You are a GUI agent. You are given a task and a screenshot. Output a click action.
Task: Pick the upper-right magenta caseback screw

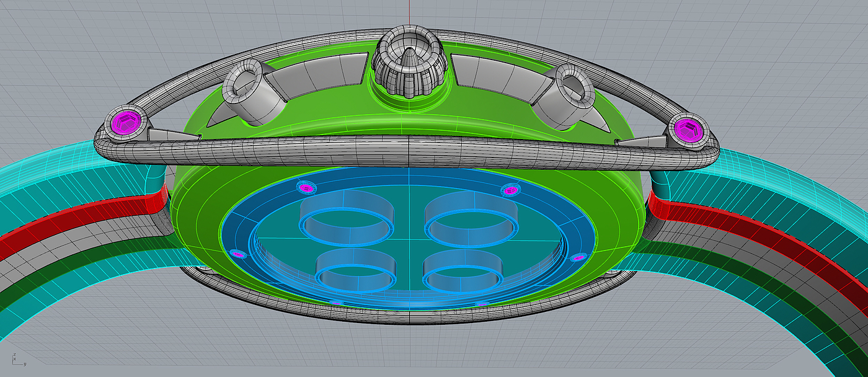pos(510,190)
